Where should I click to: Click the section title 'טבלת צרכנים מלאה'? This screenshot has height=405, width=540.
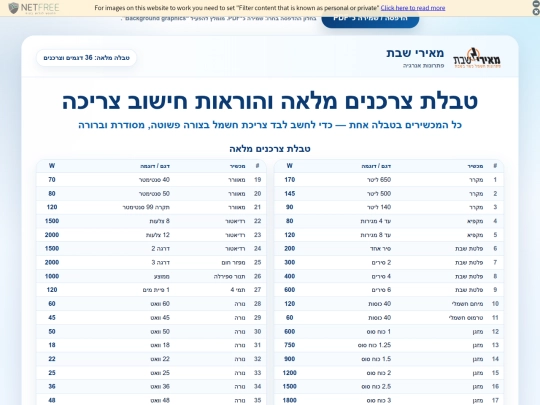coord(270,149)
